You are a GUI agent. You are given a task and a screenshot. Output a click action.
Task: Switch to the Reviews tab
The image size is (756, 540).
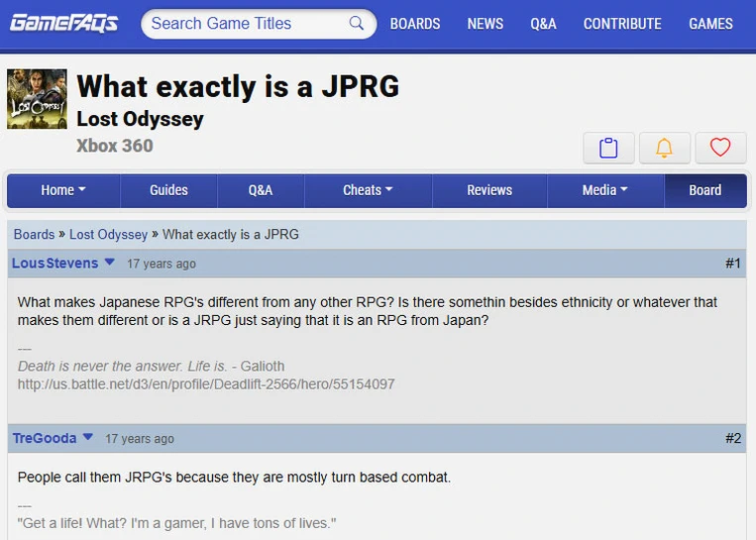[489, 190]
